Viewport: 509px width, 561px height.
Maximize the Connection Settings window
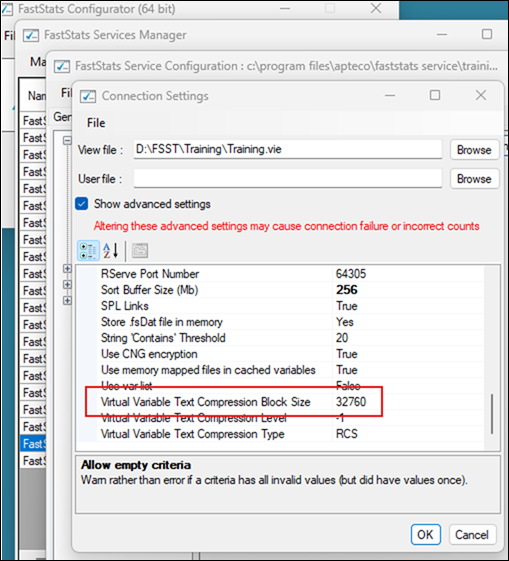(435, 95)
